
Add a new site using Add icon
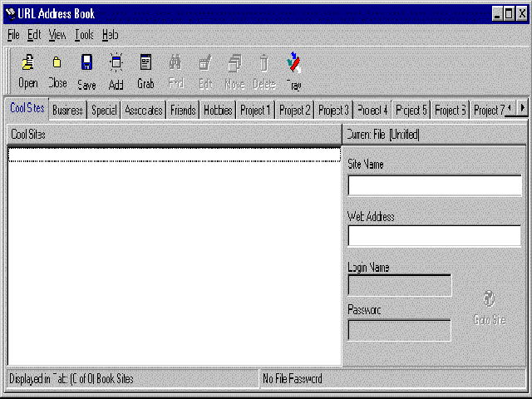116,63
